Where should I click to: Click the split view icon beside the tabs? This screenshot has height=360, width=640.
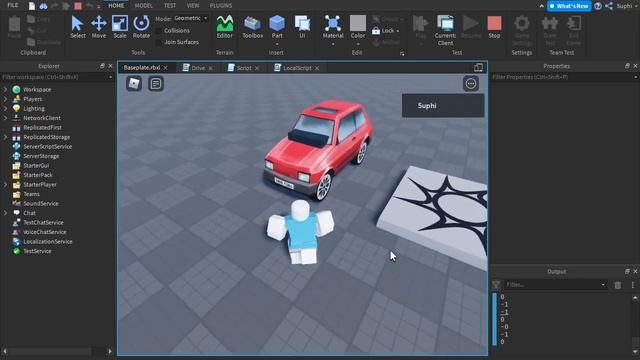478,67
